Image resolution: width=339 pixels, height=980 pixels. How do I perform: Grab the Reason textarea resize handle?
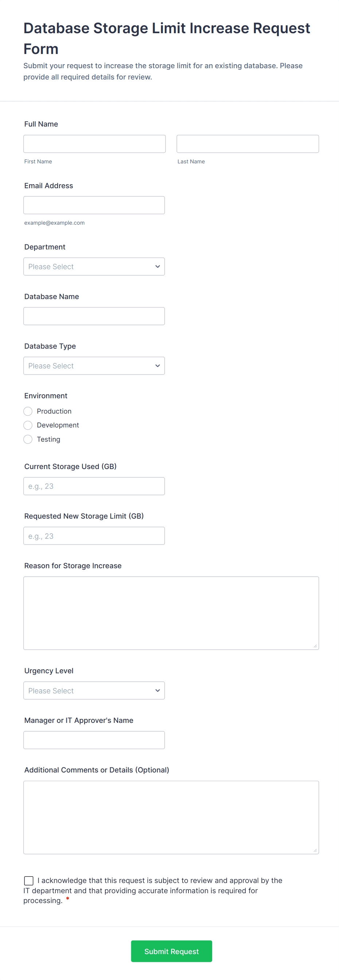(315, 646)
